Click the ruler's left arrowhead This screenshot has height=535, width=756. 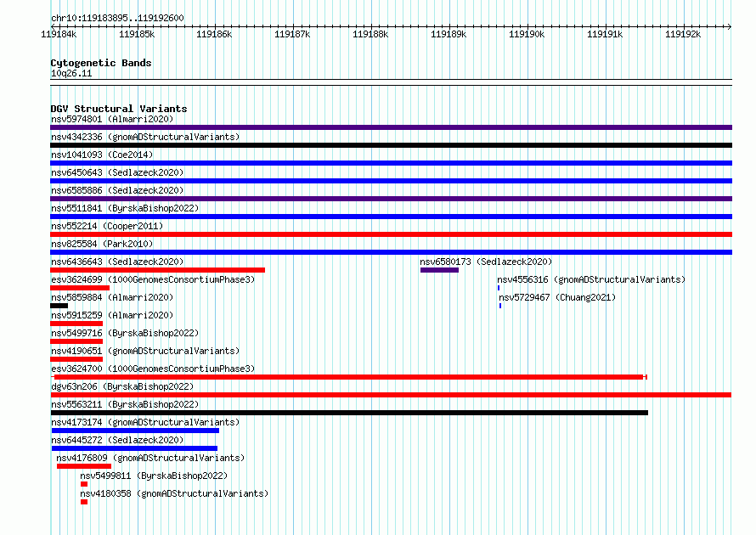click(53, 26)
